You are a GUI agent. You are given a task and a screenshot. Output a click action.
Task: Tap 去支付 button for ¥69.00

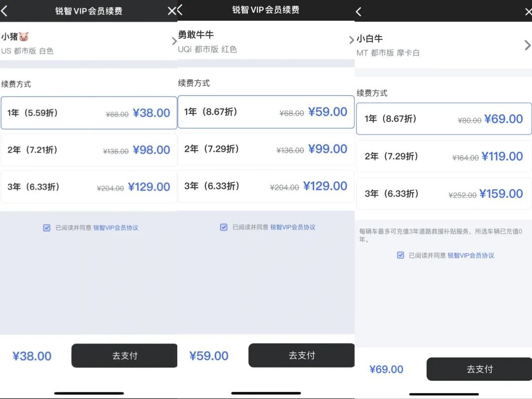pos(479,369)
